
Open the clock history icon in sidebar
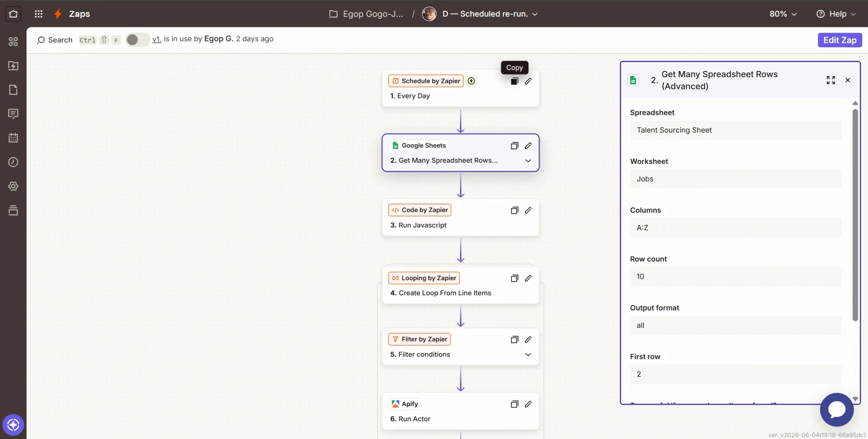pos(13,162)
